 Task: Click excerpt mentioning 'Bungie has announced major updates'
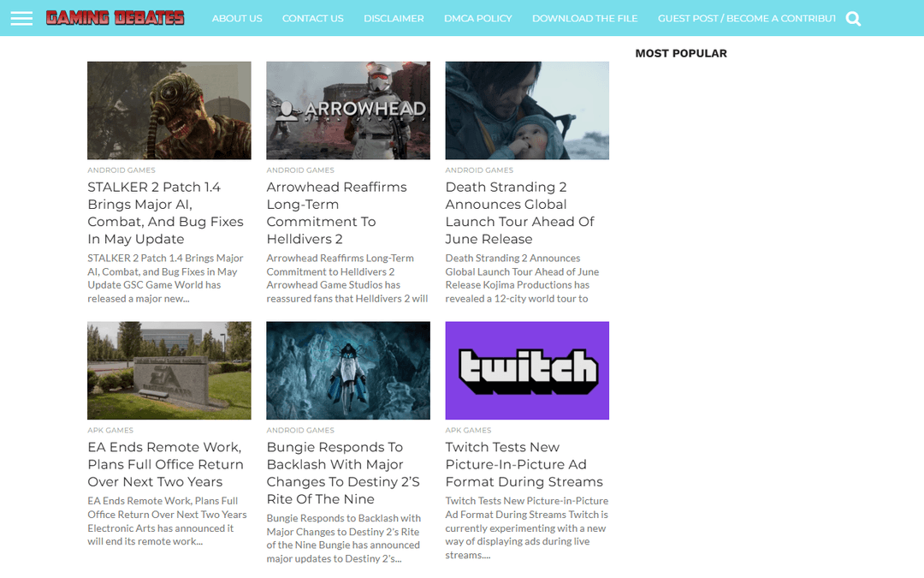(x=344, y=538)
